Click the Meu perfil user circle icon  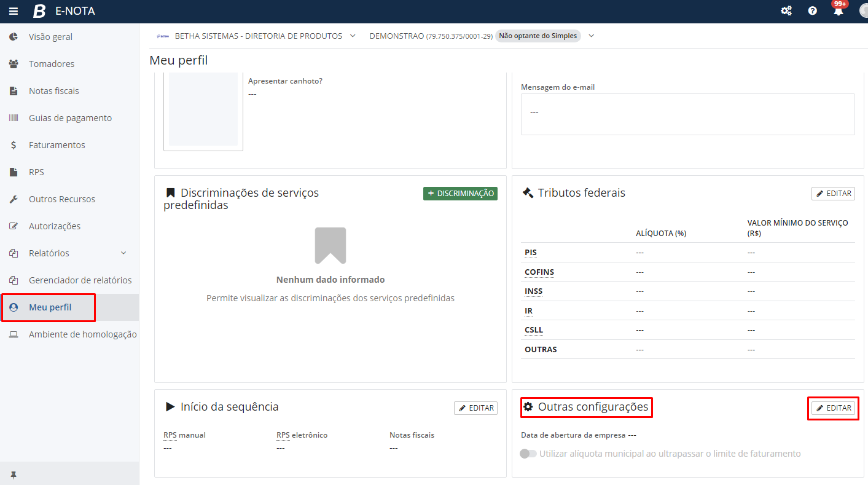14,307
